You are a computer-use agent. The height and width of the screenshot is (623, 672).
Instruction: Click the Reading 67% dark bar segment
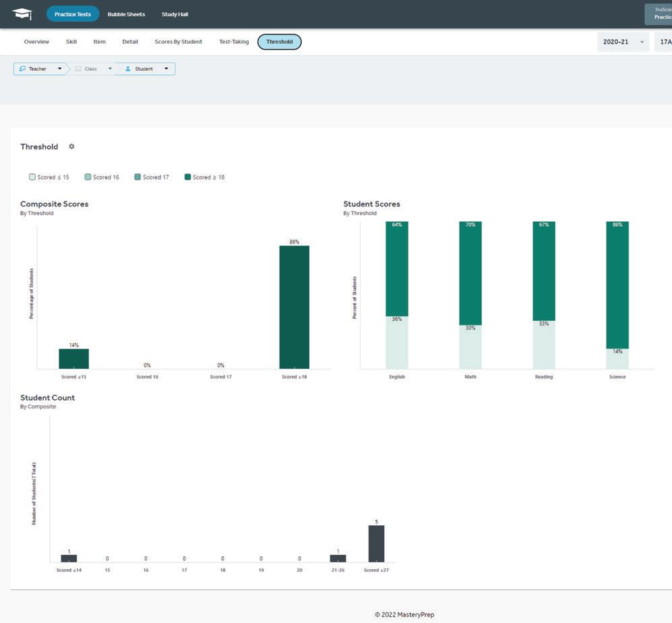544,271
